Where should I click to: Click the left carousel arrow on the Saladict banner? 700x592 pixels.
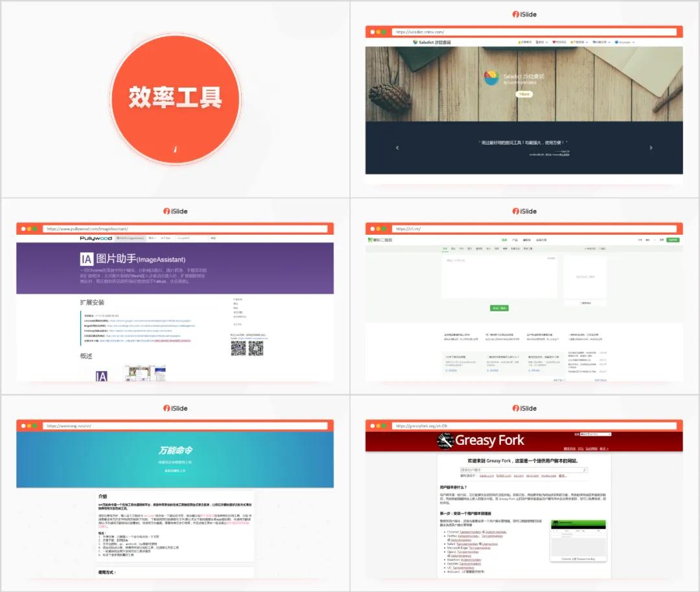397,148
